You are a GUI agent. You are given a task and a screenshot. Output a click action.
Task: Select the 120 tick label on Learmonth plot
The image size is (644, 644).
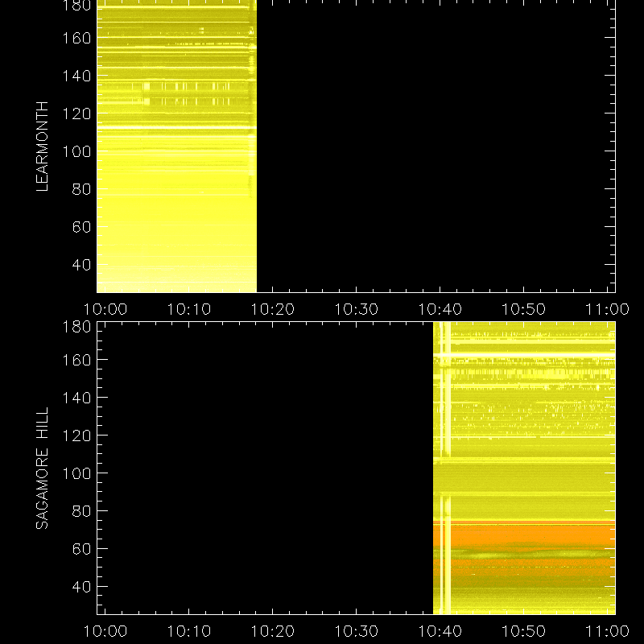(x=76, y=114)
